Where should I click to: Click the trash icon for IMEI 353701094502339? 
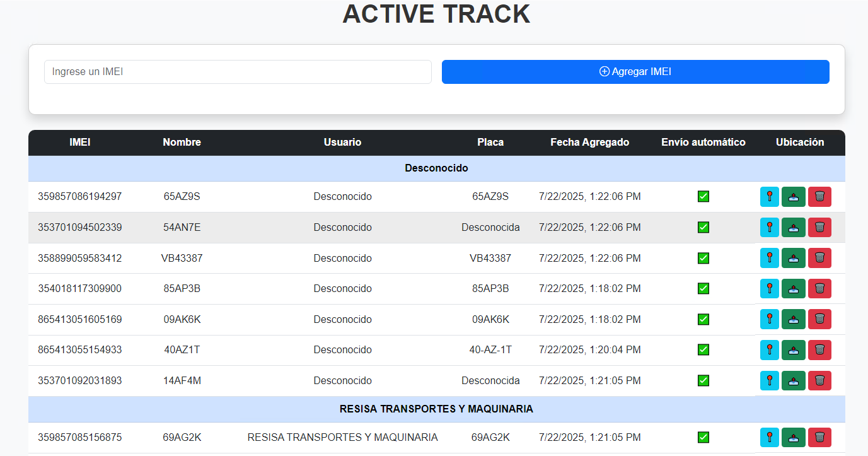coord(819,228)
